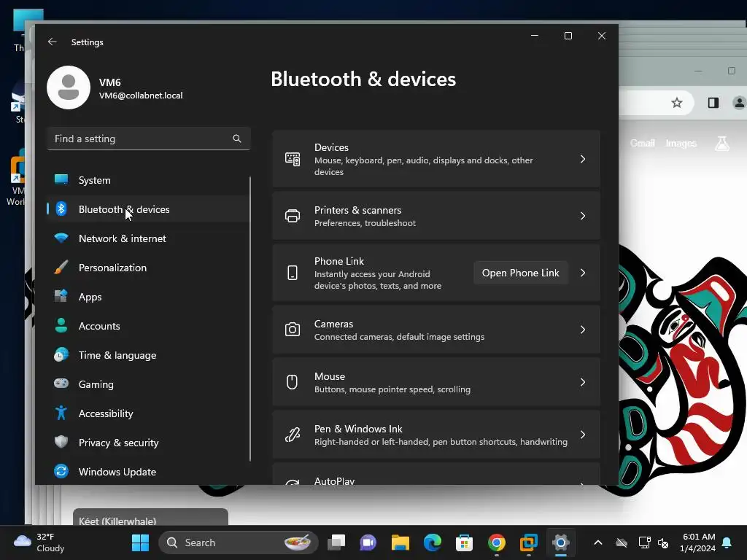The width and height of the screenshot is (747, 560).
Task: Expand the Printers & scanners chevron
Action: (583, 216)
